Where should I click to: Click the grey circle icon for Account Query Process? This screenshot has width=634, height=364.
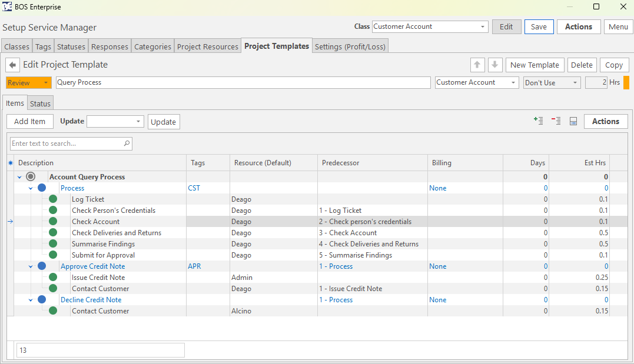point(31,176)
